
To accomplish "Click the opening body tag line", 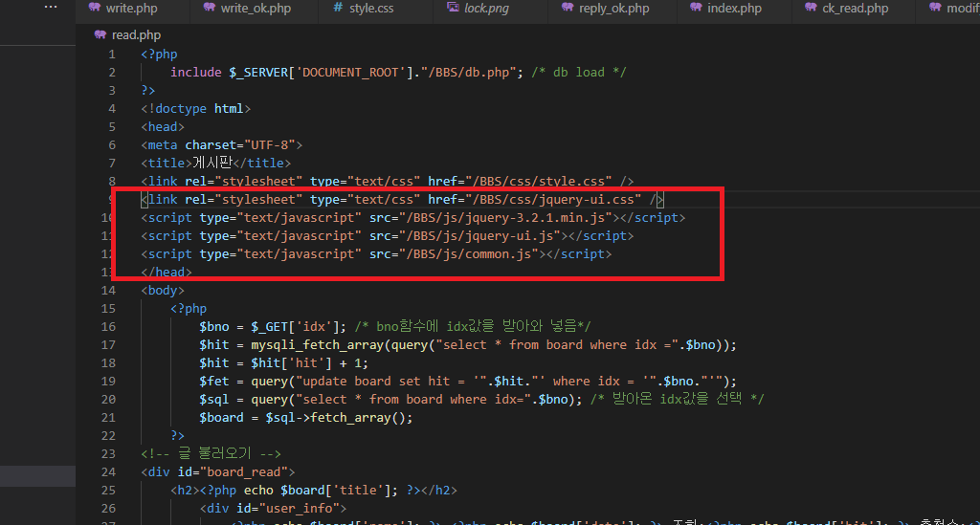I will click(x=163, y=291).
